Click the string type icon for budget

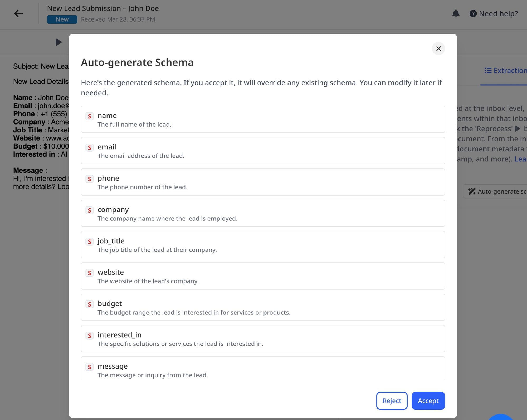tap(90, 304)
